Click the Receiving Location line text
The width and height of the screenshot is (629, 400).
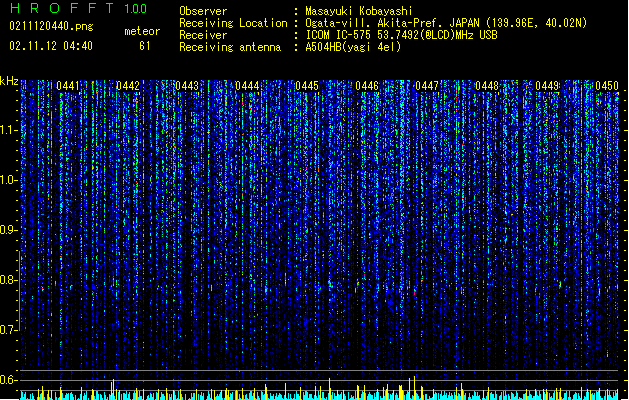click(446, 23)
